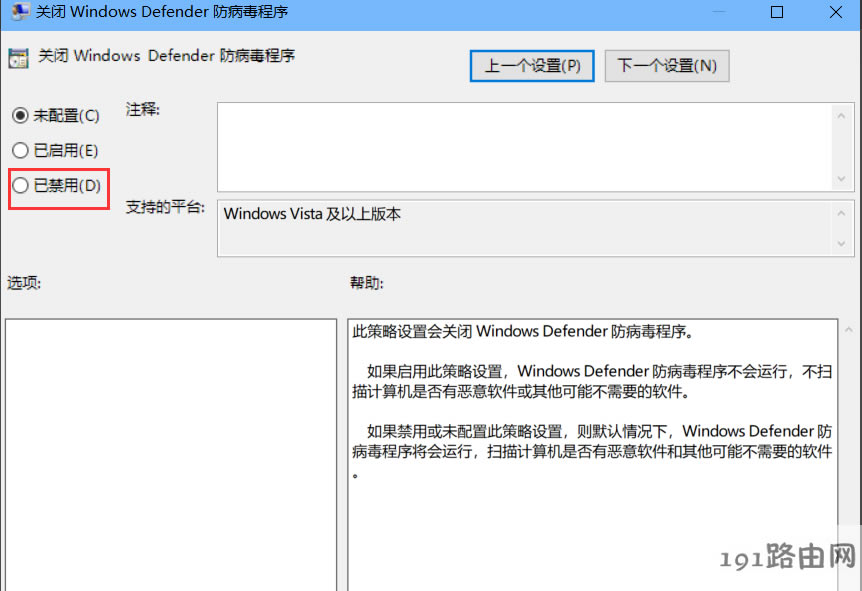Click the 帮助: label
862x591 pixels.
point(367,283)
